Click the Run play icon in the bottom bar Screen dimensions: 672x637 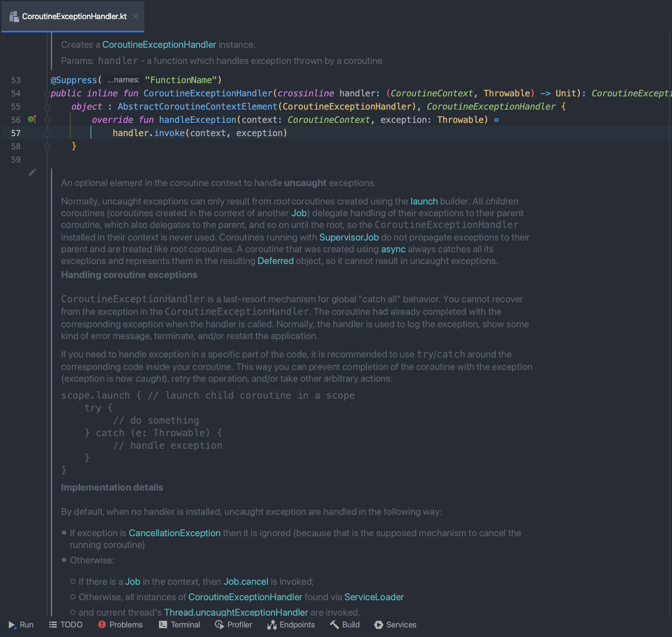[x=12, y=625]
